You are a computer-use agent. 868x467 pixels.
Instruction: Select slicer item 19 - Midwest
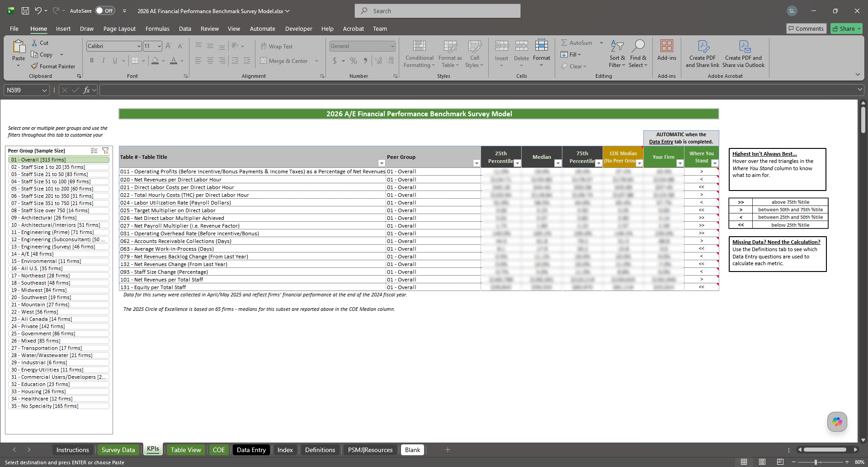point(59,290)
